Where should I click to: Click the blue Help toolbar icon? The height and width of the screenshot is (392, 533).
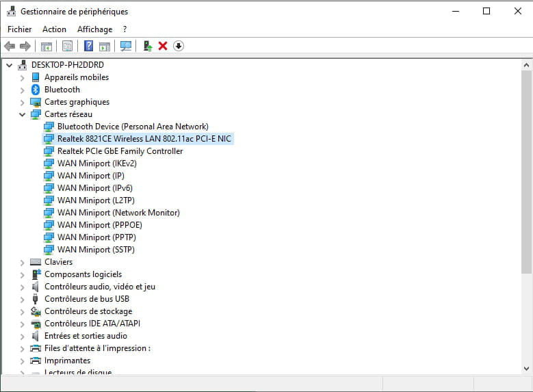pyautogui.click(x=88, y=46)
